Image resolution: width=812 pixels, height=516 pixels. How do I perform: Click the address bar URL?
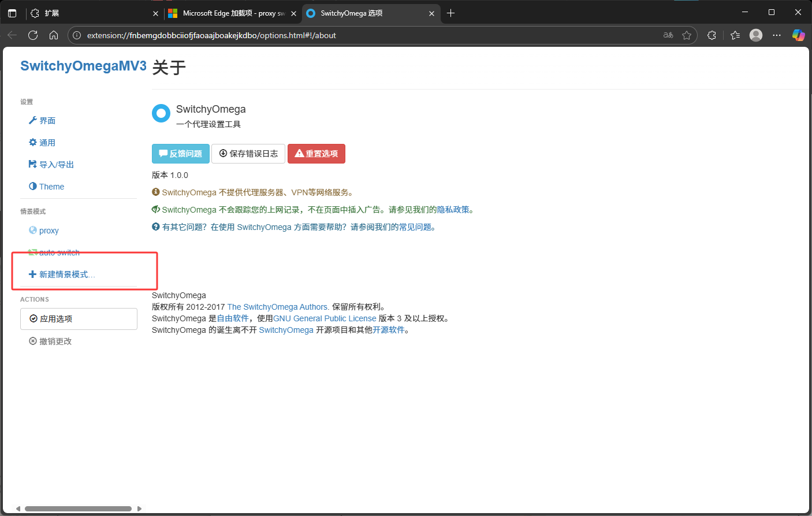(211, 35)
